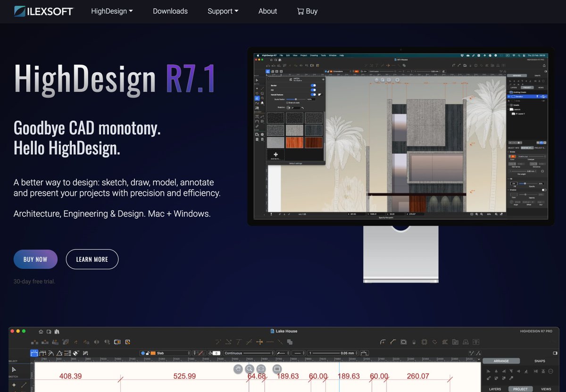Click the 260.07 dimension value
This screenshot has width=566, height=392.
pyautogui.click(x=418, y=376)
